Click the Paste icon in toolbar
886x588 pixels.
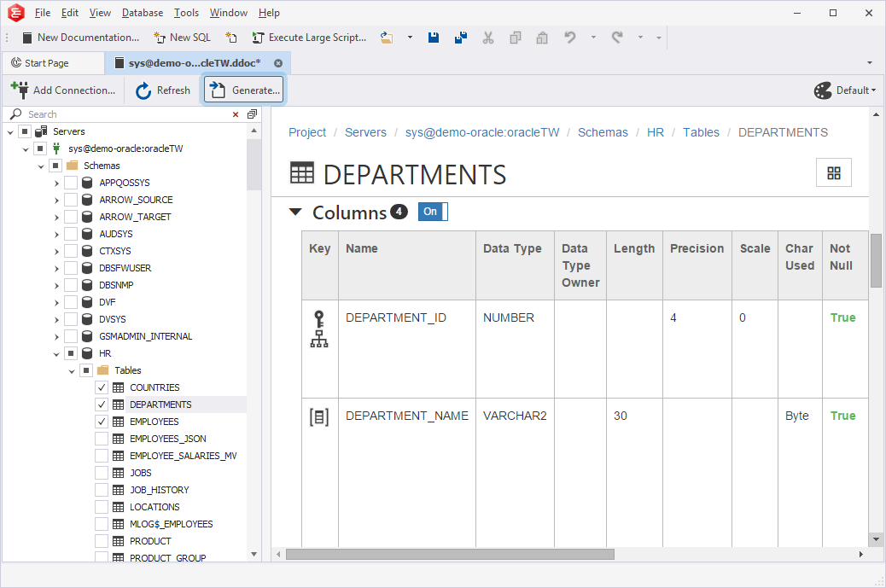[543, 38]
